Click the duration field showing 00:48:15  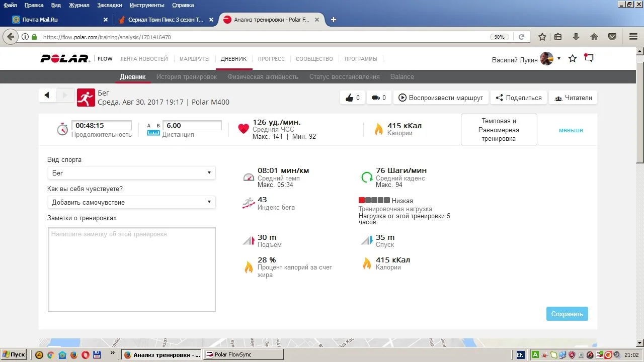102,126
